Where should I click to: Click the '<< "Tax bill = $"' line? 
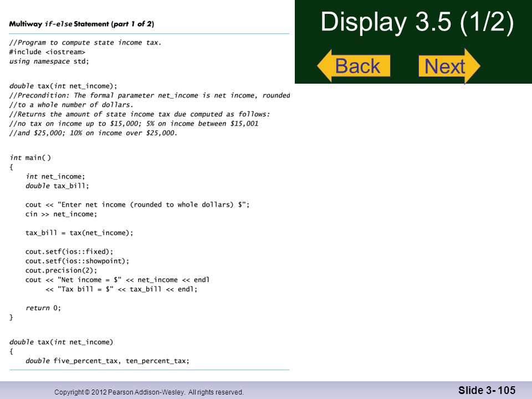pyautogui.click(x=121, y=289)
